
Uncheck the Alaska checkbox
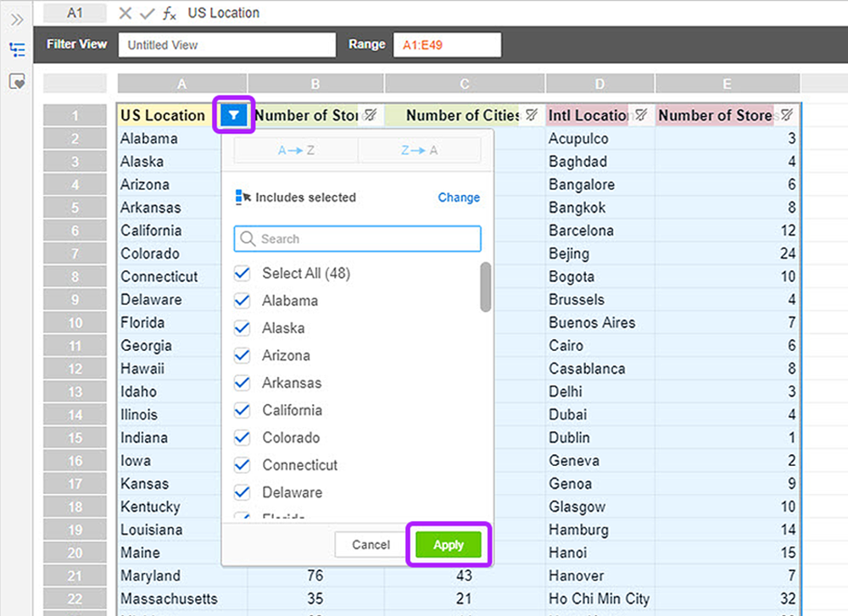tap(243, 328)
